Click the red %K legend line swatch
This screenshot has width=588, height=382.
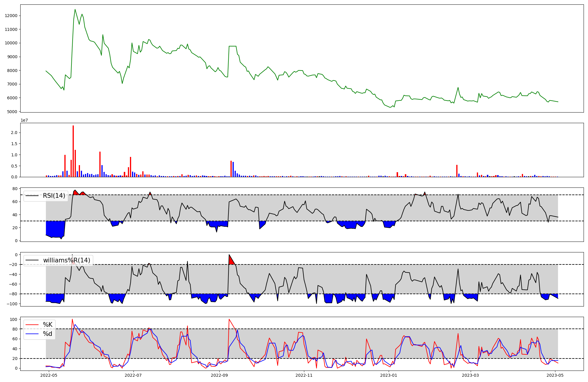32,325
